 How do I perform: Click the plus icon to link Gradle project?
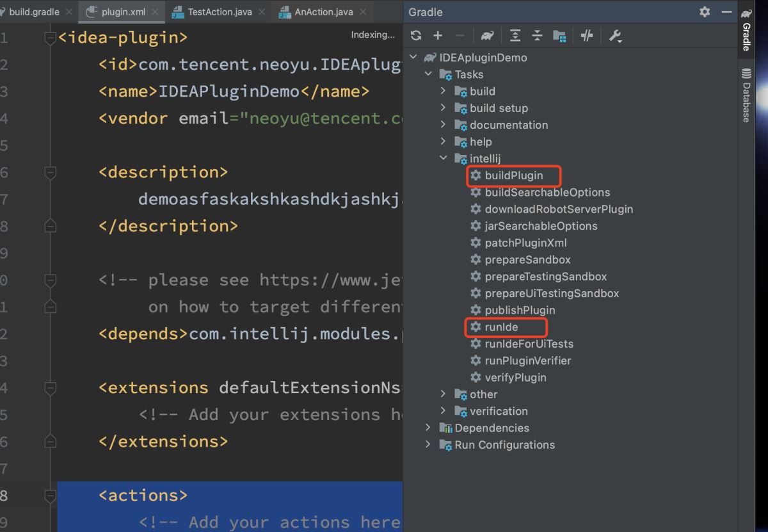(x=438, y=36)
